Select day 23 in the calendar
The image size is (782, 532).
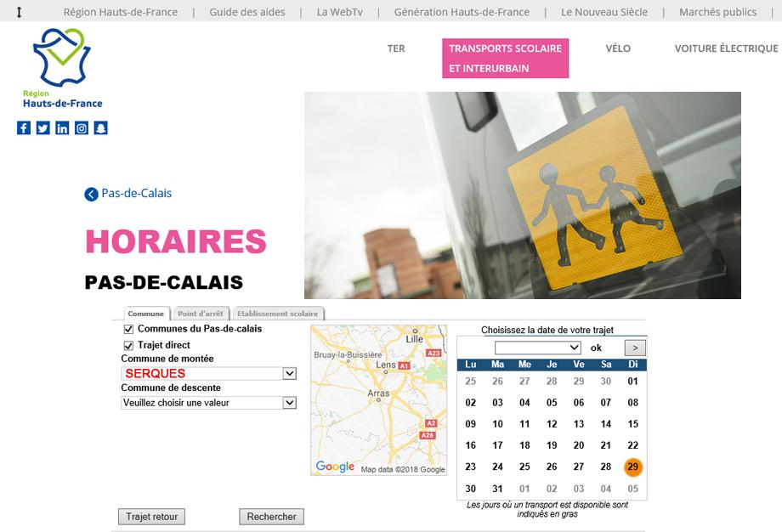[470, 467]
